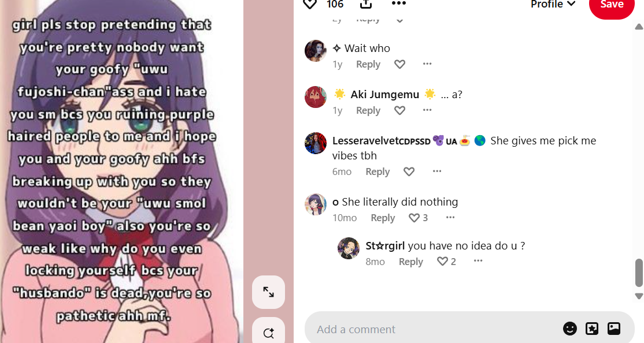Add a sticker to the comment
Image resolution: width=644 pixels, height=343 pixels.
tap(592, 329)
